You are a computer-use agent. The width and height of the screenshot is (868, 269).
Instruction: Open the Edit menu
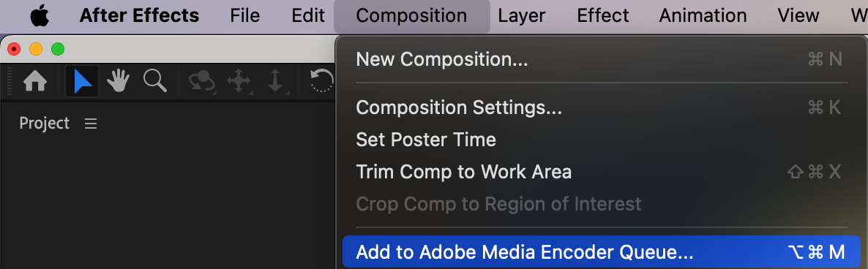[308, 15]
